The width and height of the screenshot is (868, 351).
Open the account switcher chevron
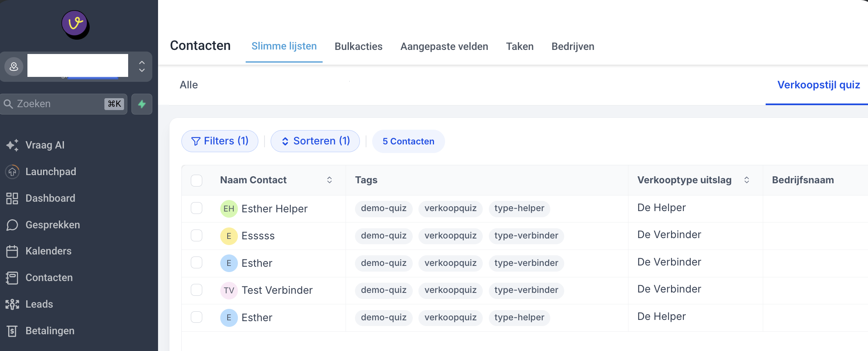pos(142,66)
